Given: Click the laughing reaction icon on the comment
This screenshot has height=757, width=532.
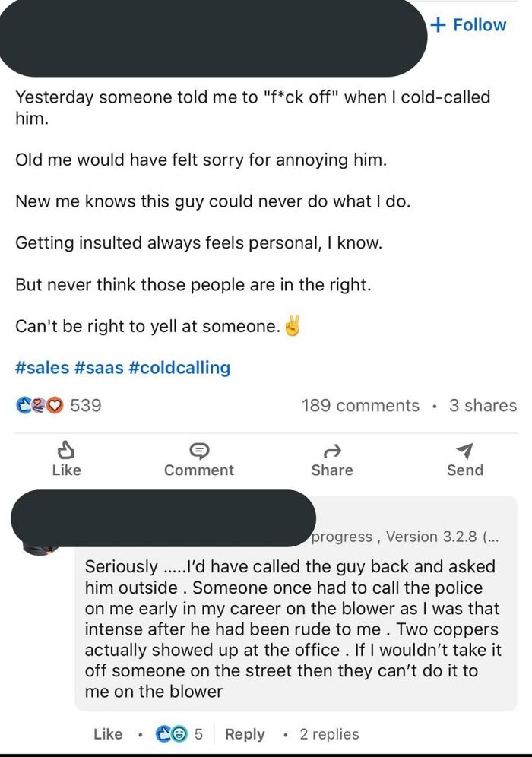Looking at the screenshot, I should click(x=179, y=733).
